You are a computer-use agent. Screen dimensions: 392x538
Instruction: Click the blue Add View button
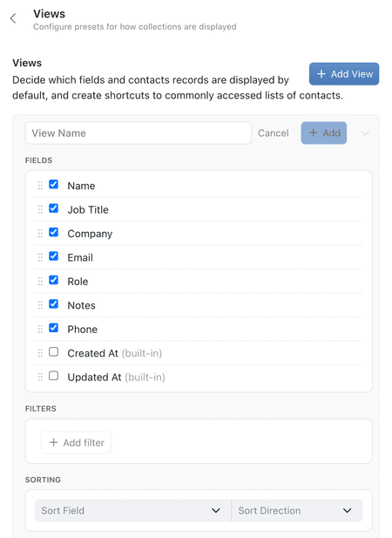[344, 74]
